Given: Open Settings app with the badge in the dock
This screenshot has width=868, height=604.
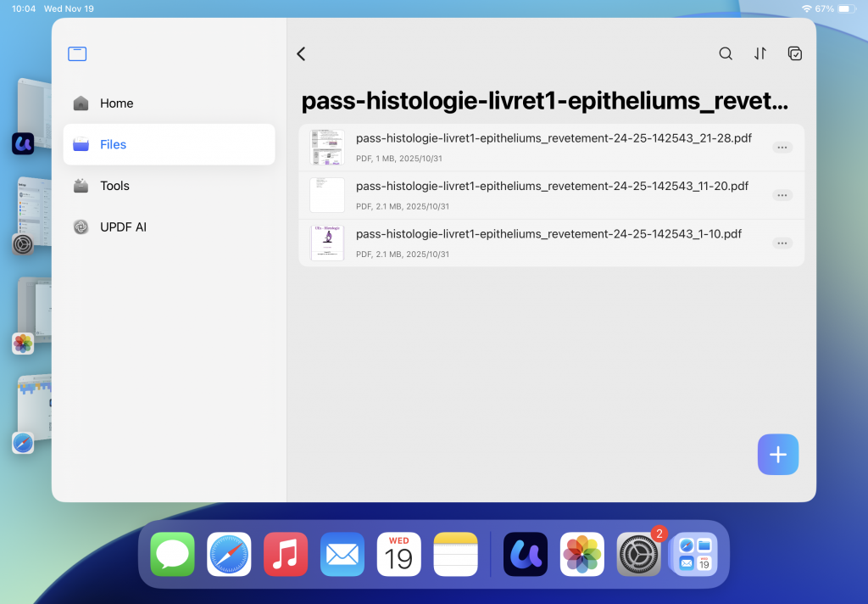Looking at the screenshot, I should (x=639, y=554).
